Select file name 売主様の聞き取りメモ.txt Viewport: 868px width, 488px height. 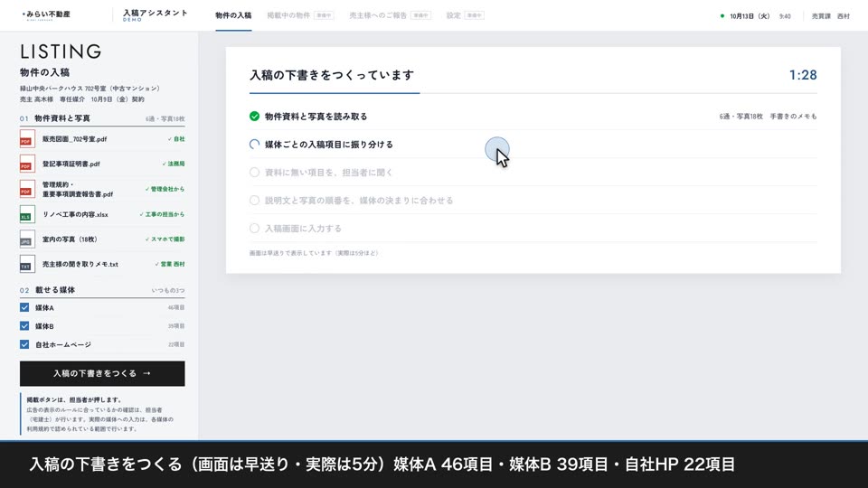[x=80, y=264]
